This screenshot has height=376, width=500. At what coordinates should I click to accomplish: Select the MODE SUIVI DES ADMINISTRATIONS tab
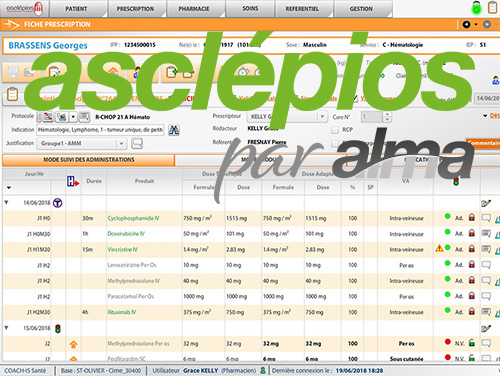point(88,160)
